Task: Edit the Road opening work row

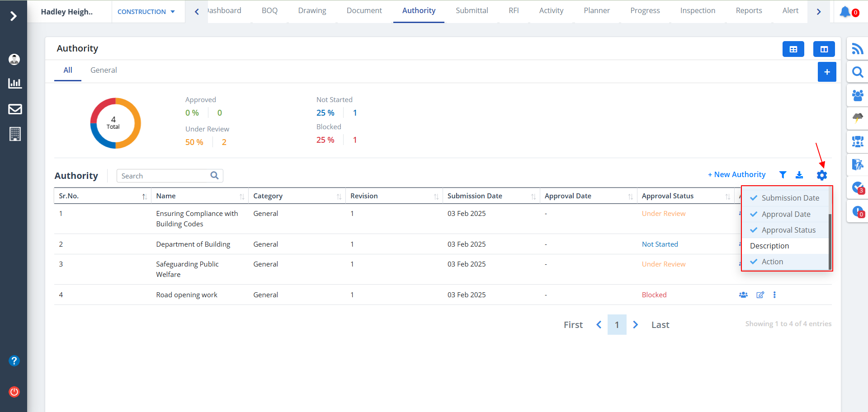Action: tap(760, 295)
